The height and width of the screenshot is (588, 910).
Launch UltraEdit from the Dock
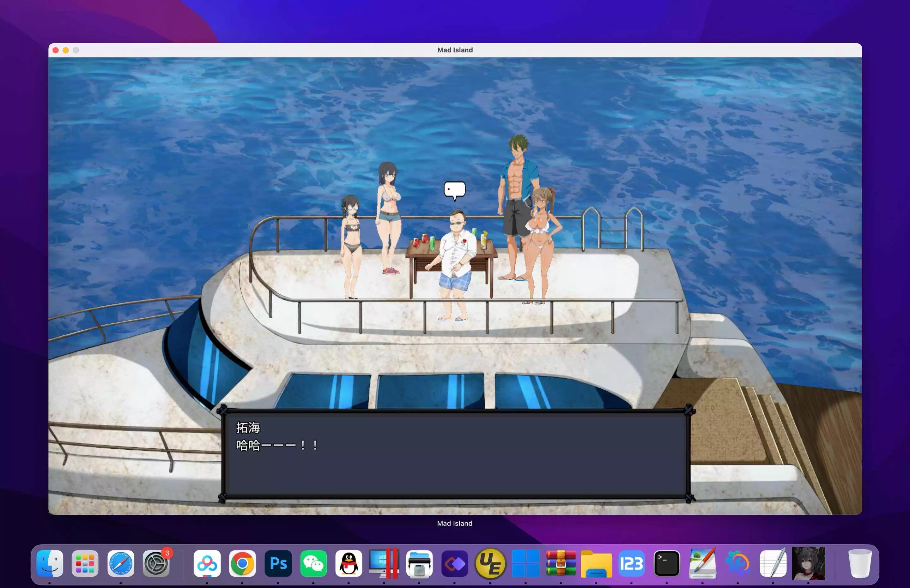(490, 564)
